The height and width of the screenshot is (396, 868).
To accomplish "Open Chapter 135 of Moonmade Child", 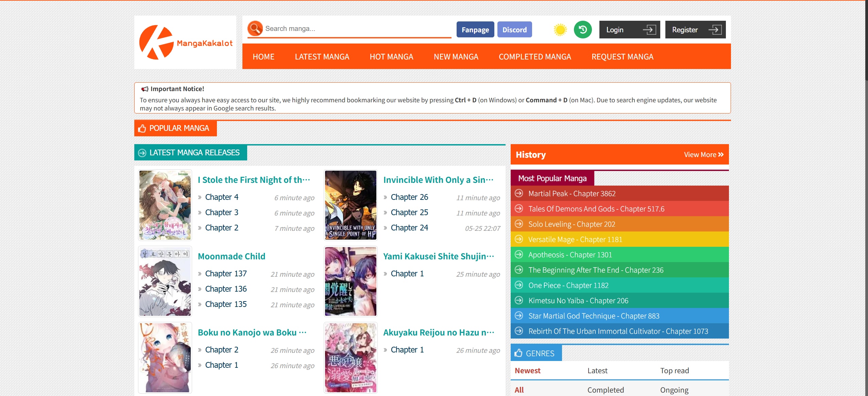I will click(226, 304).
